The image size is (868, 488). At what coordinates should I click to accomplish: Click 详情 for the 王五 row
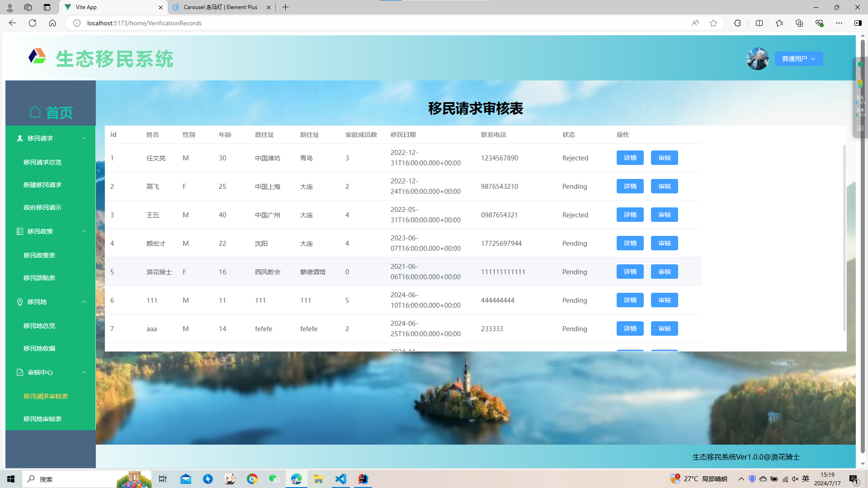630,215
